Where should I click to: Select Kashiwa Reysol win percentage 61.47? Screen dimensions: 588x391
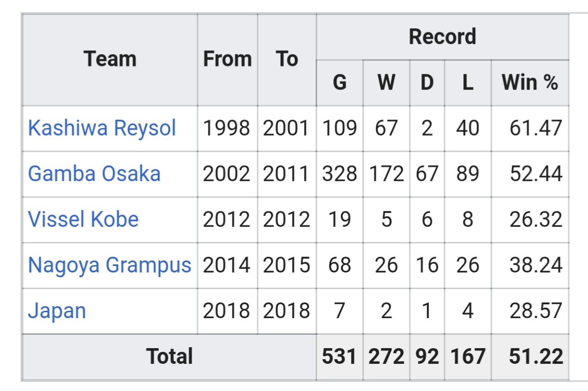tap(536, 128)
